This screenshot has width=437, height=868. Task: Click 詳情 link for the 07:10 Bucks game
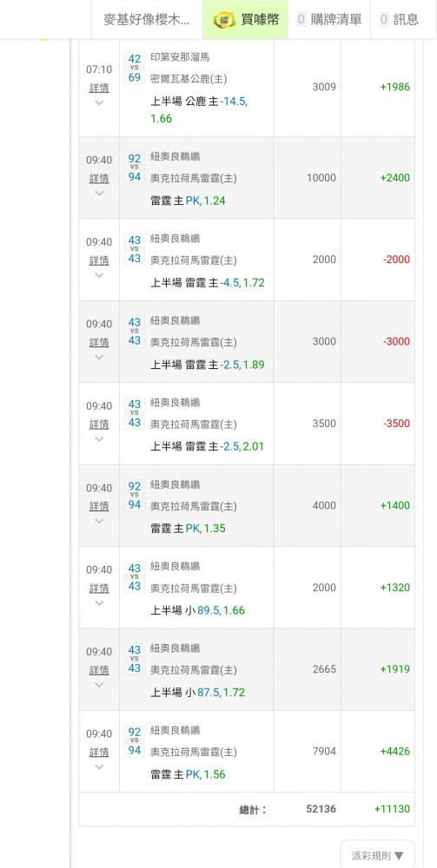click(99, 88)
